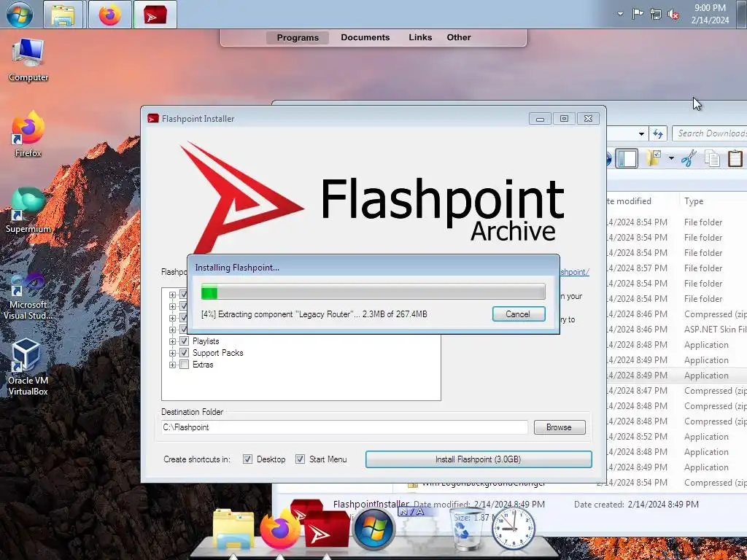The image size is (747, 560).
Task: Select the Explorer row modified at 8:47 PM
Action: coord(676,391)
